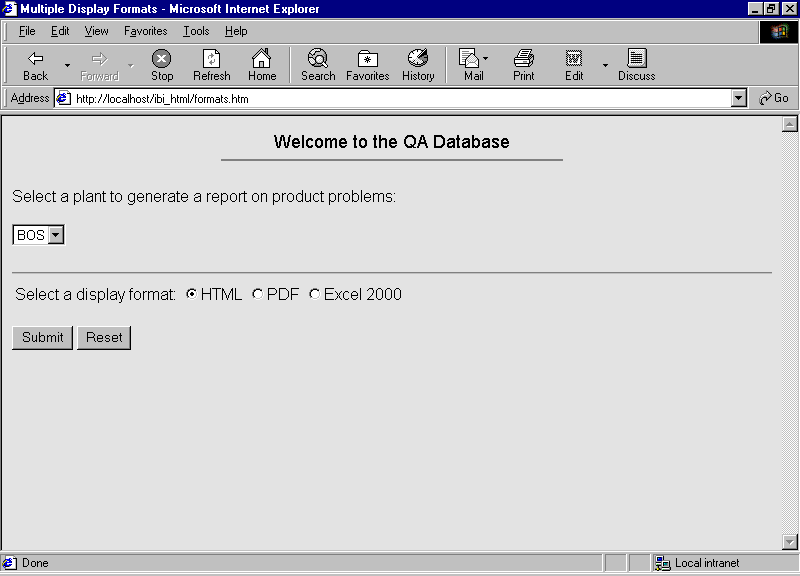Reset the form fields
800x576 pixels.
pyautogui.click(x=104, y=338)
